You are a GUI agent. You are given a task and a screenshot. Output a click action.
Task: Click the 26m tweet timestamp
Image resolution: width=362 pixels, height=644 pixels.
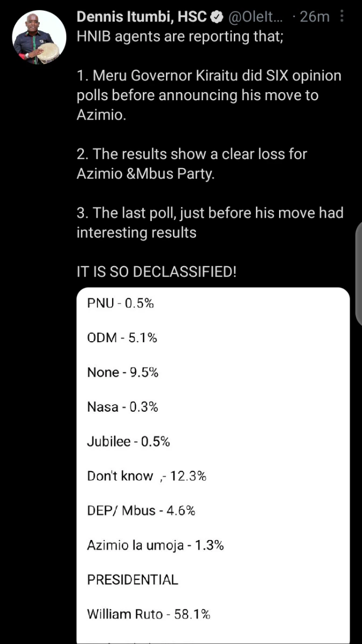pyautogui.click(x=314, y=17)
